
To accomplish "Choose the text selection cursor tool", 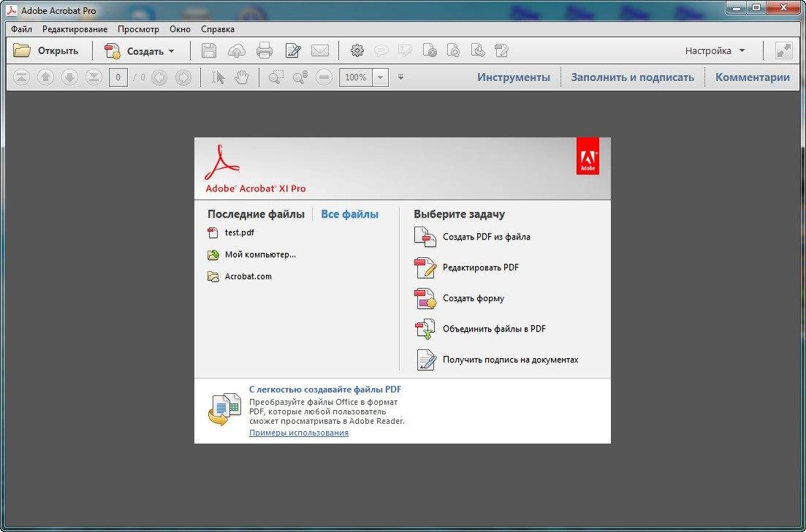I will 218,77.
